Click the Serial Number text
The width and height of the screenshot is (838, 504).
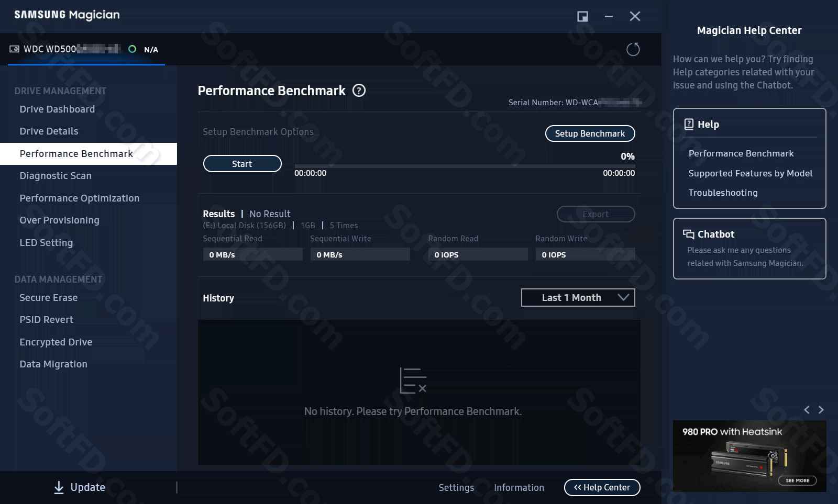click(575, 103)
